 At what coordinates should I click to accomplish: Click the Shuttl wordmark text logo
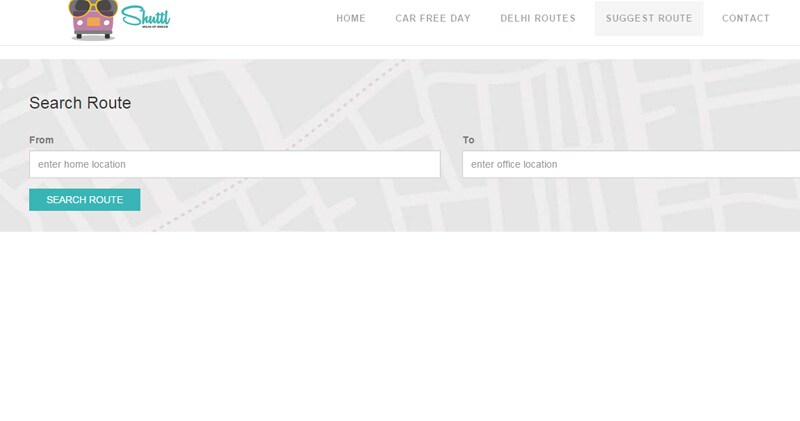145,14
